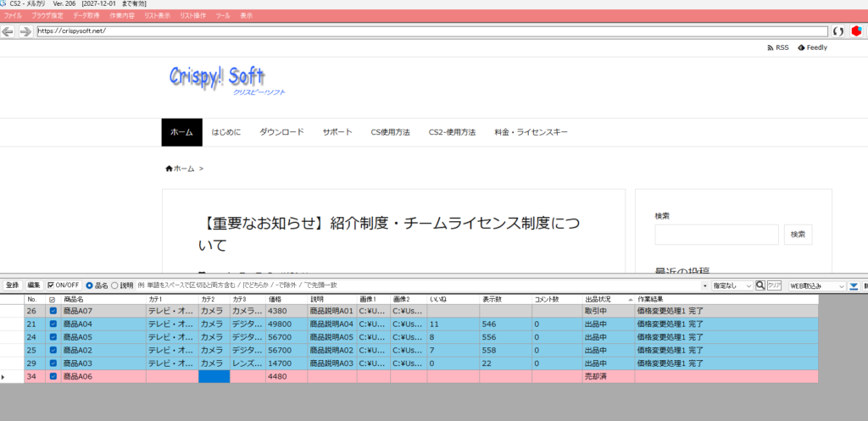Select the highlighted カテ2 cell in 商品A06 row
868x421 pixels.
point(214,377)
